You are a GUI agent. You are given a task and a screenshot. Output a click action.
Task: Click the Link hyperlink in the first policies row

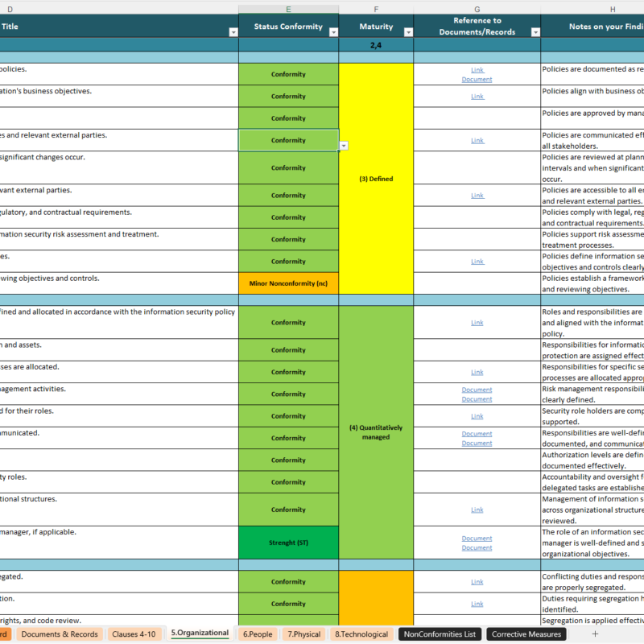click(x=477, y=70)
